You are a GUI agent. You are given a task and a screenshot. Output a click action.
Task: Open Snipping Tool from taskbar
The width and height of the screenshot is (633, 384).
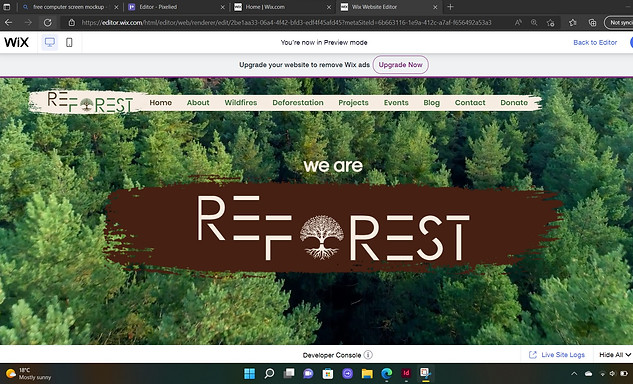[x=425, y=373]
